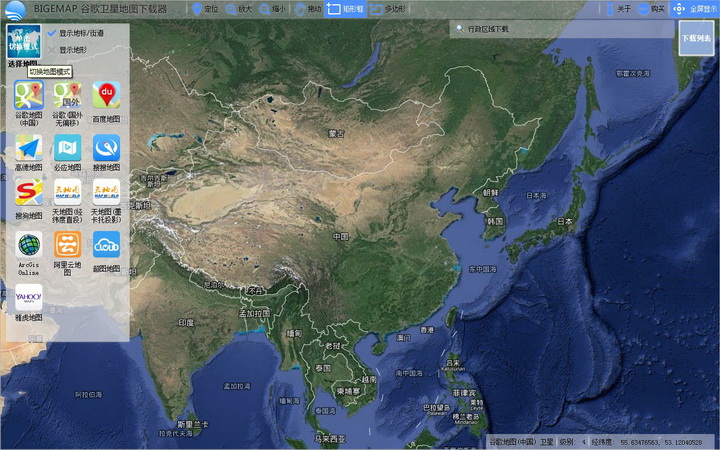Click the 定位 locate tool in toolbar
This screenshot has width=720, height=450.
[204, 9]
